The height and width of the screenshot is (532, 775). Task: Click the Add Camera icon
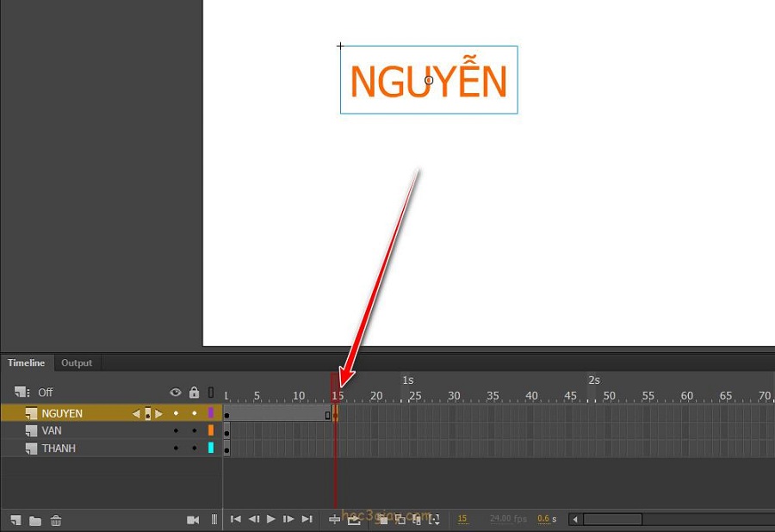tap(193, 520)
